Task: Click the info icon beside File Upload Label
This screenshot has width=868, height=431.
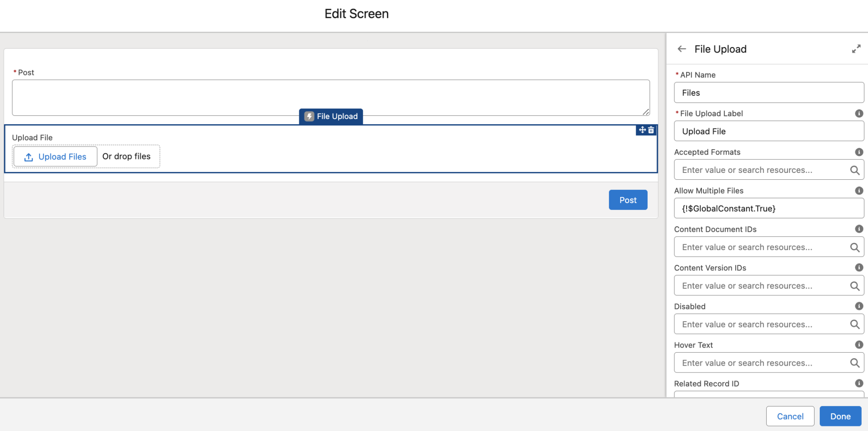Action: point(859,113)
